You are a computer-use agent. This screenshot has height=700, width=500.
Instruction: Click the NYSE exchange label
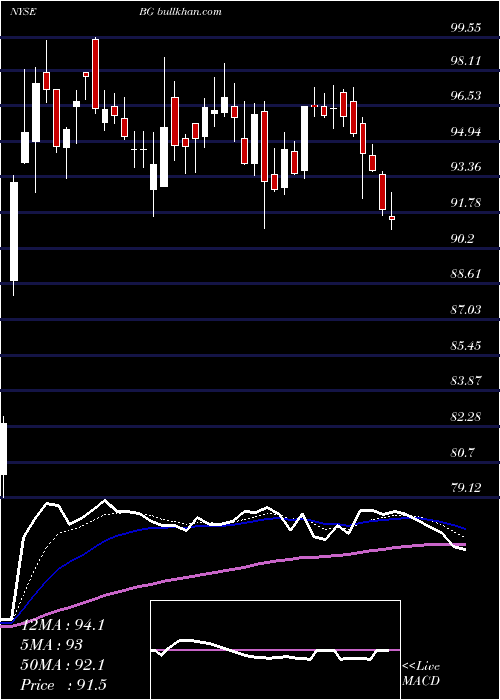pos(23,12)
